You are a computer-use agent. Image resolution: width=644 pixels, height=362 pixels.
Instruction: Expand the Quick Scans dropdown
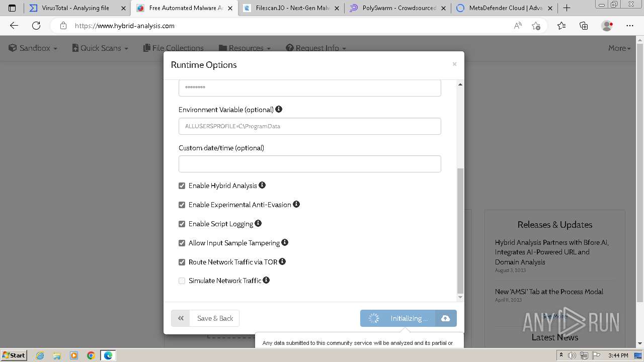click(100, 48)
